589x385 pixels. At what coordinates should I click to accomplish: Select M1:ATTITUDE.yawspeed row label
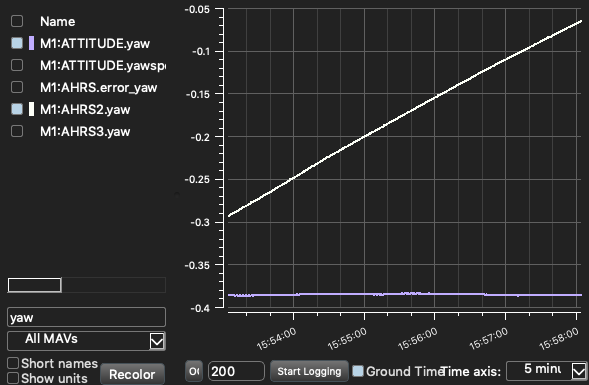[103, 65]
